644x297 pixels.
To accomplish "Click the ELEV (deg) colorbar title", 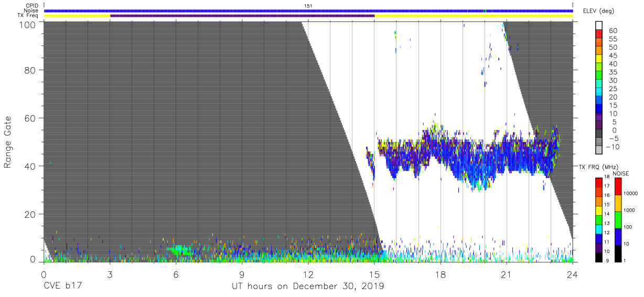I will (598, 11).
